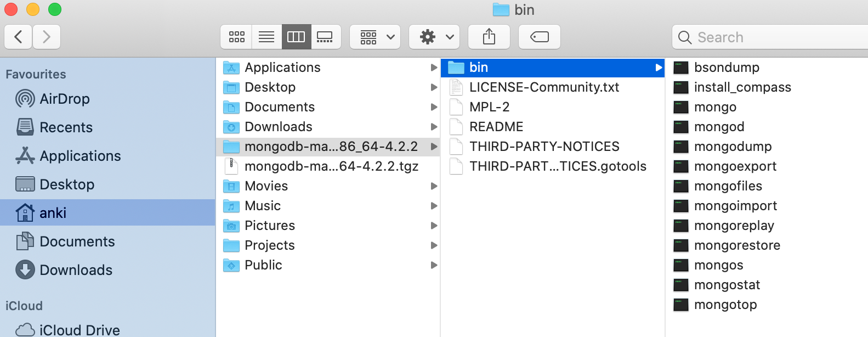Select the mongodb-ma...64-4.2.2.tgz archive file

pos(328,166)
